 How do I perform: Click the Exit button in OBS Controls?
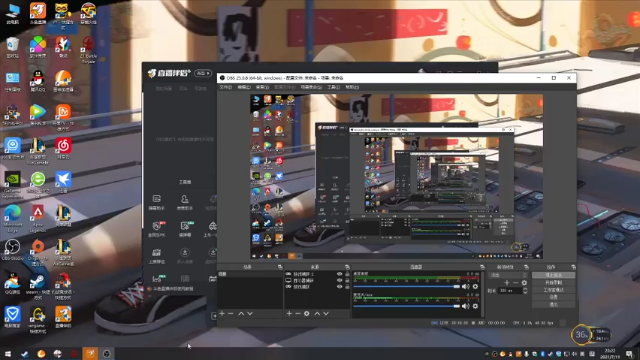tap(553, 304)
